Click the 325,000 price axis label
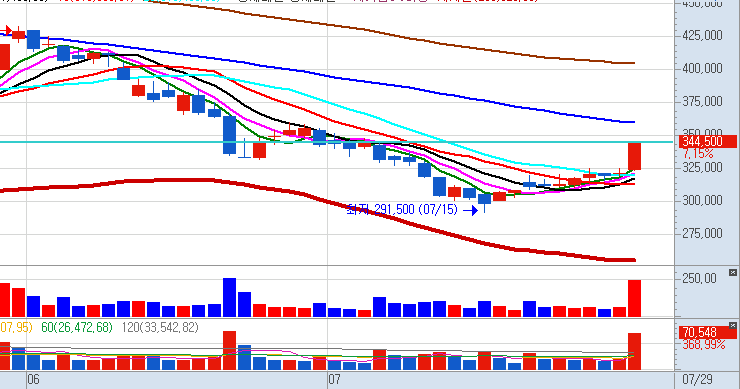Screen dimensions: 740x389 click(702, 167)
